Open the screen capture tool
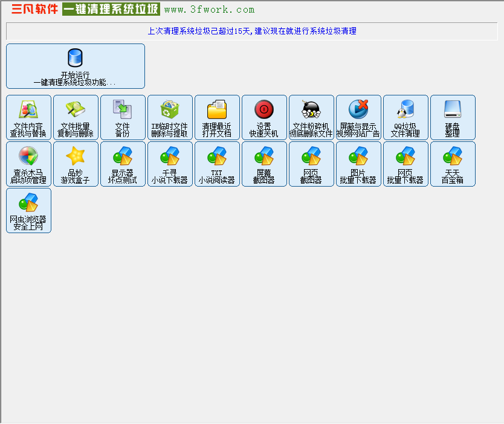The image size is (504, 424). pyautogui.click(x=263, y=164)
